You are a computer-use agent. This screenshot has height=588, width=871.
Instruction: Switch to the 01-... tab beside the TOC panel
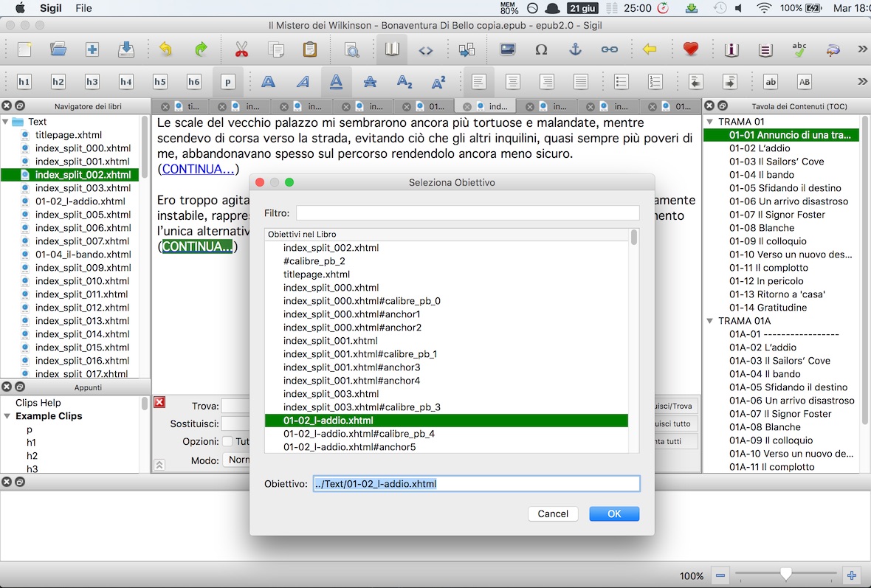pos(672,106)
